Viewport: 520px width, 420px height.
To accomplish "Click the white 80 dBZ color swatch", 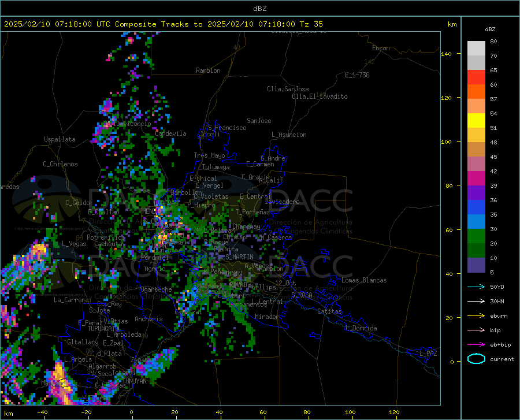I will pos(476,48).
